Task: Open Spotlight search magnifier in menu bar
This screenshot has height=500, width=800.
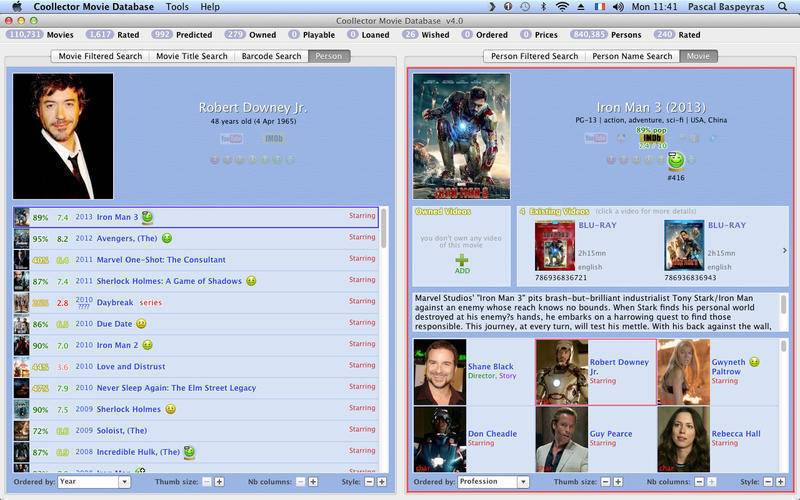Action: point(782,7)
